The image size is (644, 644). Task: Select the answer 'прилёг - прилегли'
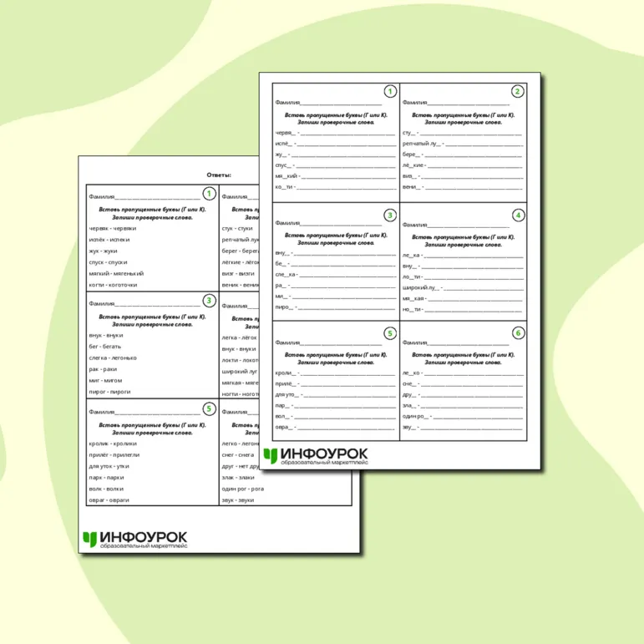[x=114, y=455]
